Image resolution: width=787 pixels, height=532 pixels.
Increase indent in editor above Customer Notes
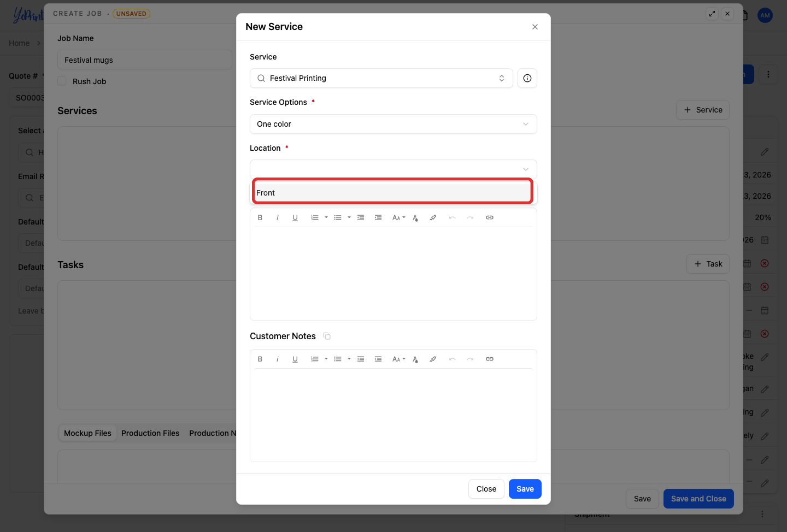[378, 217]
